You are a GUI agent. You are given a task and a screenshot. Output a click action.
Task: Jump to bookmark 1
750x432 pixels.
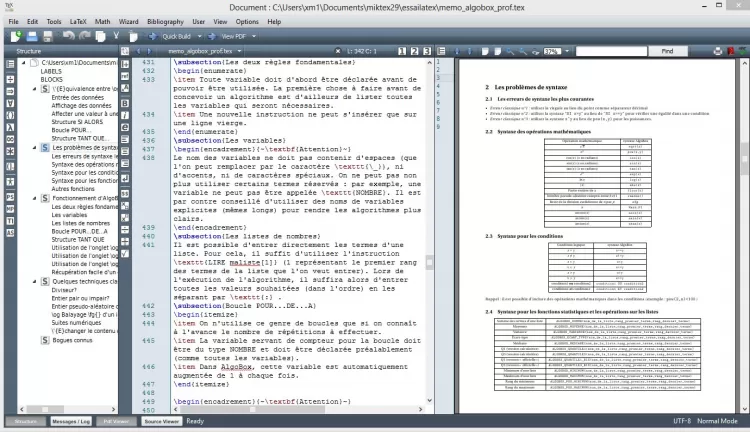click(400, 50)
